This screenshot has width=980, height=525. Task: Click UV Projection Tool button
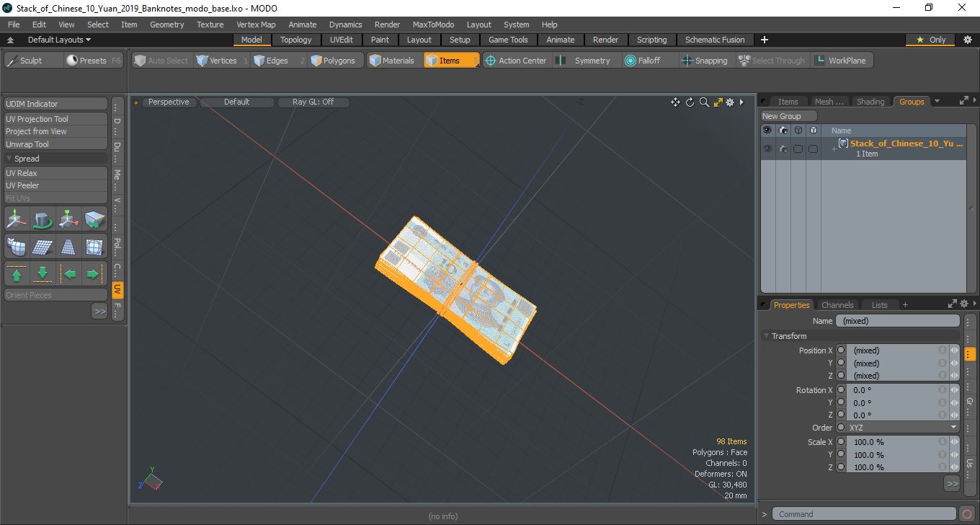pyautogui.click(x=56, y=119)
